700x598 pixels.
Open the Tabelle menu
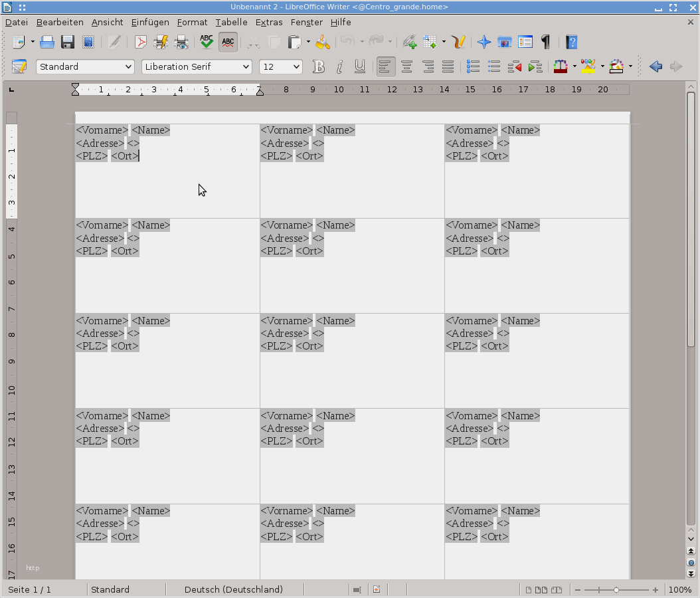pyautogui.click(x=231, y=23)
